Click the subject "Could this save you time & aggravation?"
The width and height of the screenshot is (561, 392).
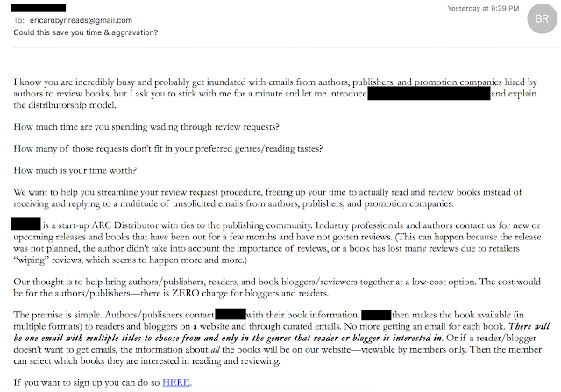pos(86,32)
